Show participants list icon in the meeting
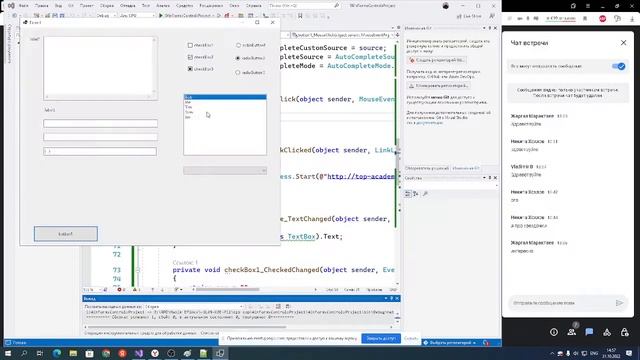This screenshot has width=640, height=360. pyautogui.click(x=572, y=331)
